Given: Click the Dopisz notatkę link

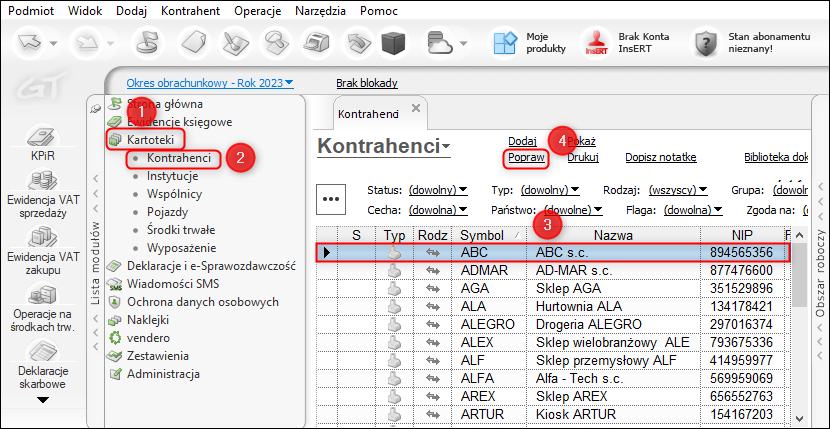Looking at the screenshot, I should point(660,157).
